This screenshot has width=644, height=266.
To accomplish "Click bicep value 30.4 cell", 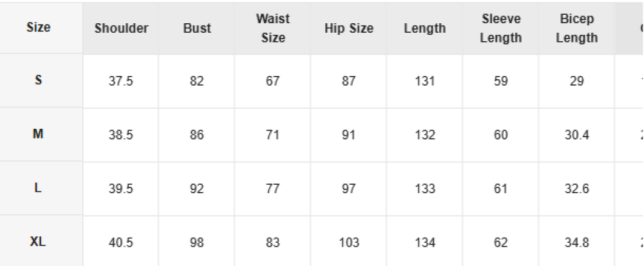I will (x=576, y=135).
